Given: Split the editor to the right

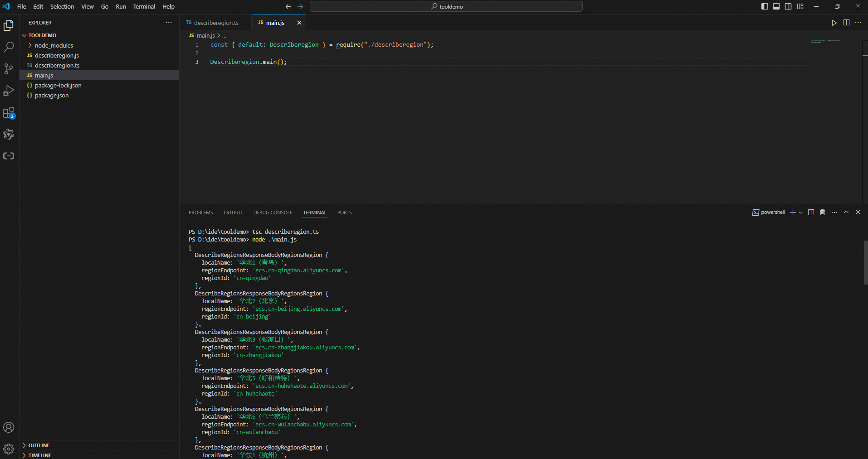Looking at the screenshot, I should coord(846,23).
